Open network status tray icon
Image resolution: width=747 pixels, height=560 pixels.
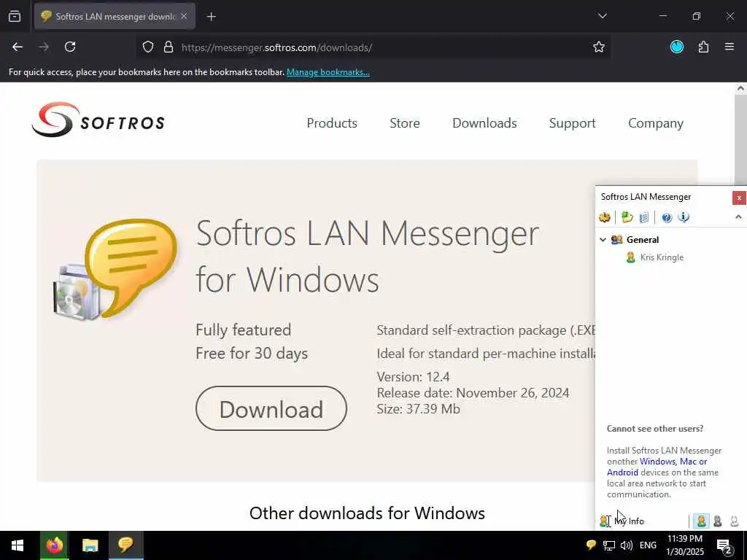point(608,545)
